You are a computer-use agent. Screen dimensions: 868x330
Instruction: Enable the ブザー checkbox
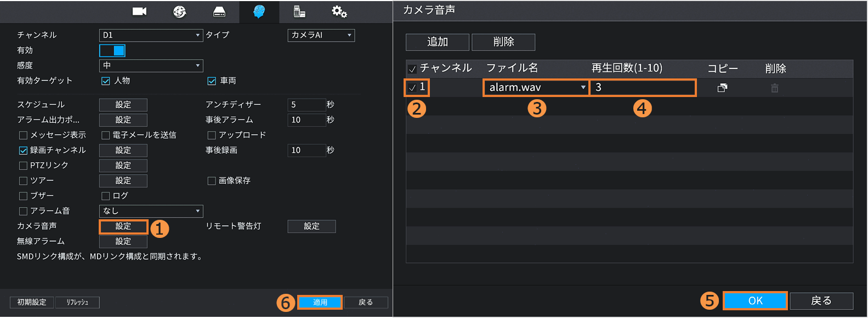point(23,196)
